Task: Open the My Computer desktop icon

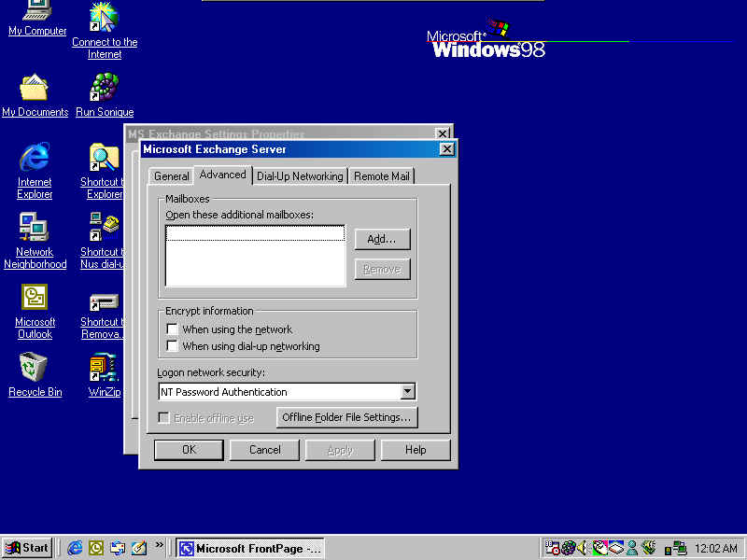Action: tap(37, 18)
